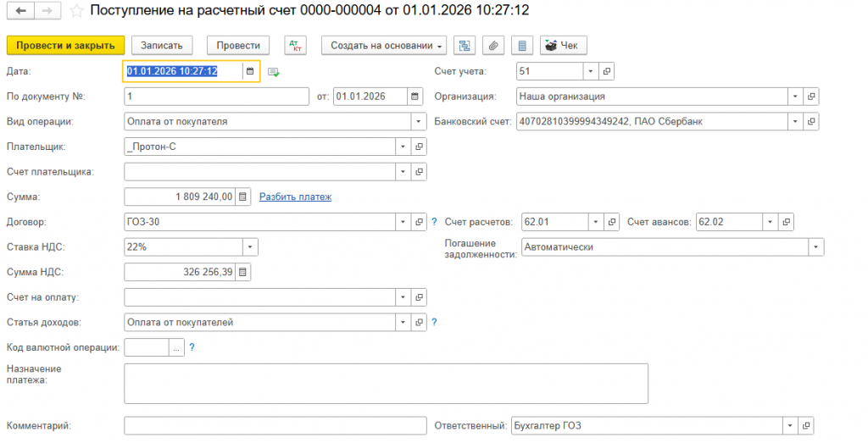Open calendar for the Дата field
This screenshot has width=868, height=443.
pos(250,71)
